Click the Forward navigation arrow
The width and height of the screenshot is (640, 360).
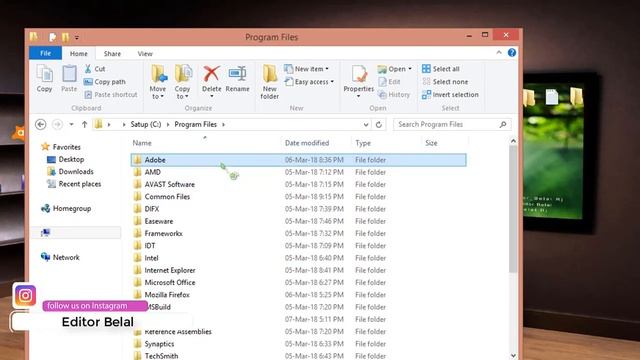tap(57, 124)
